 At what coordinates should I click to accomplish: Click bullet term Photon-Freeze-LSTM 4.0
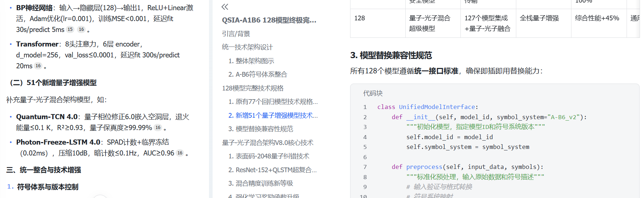coord(58,142)
